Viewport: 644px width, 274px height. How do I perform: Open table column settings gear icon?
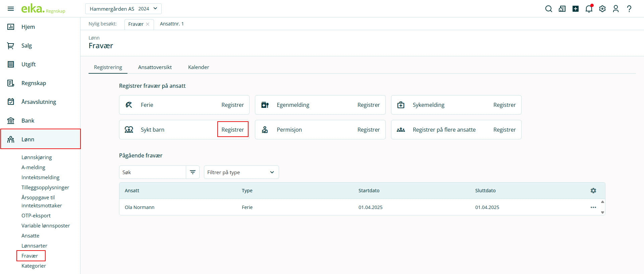pos(593,191)
